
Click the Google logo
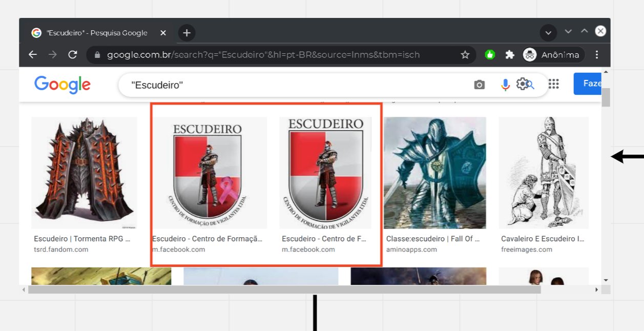(63, 85)
